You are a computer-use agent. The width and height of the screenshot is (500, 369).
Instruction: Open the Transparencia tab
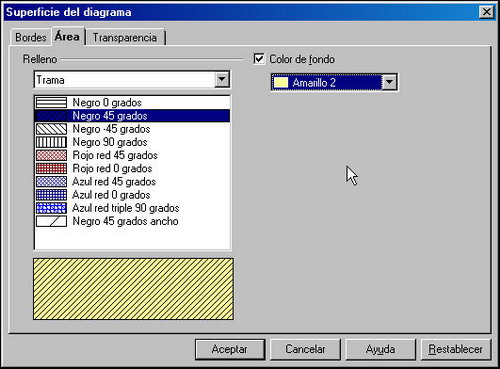(x=125, y=37)
